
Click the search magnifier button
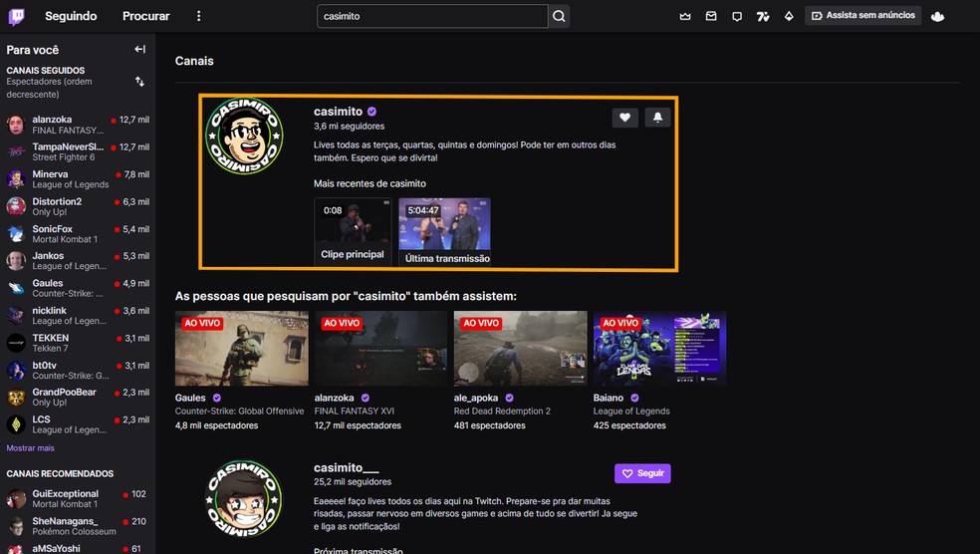[559, 16]
